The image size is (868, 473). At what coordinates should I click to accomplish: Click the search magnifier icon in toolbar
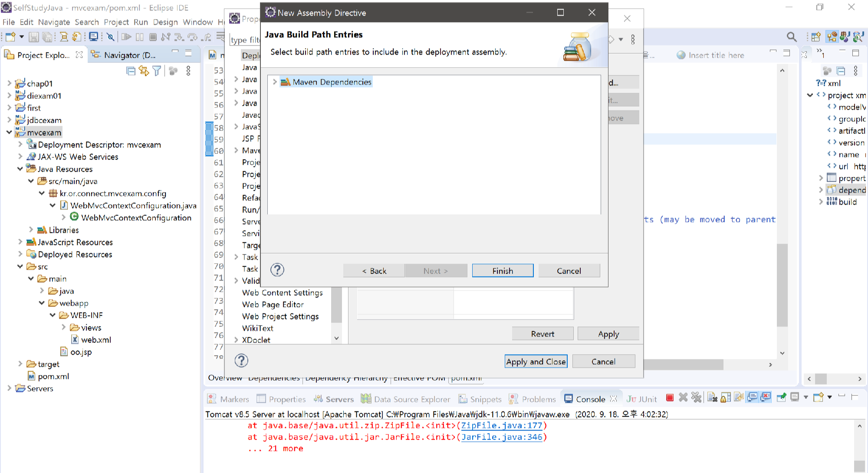[792, 37]
